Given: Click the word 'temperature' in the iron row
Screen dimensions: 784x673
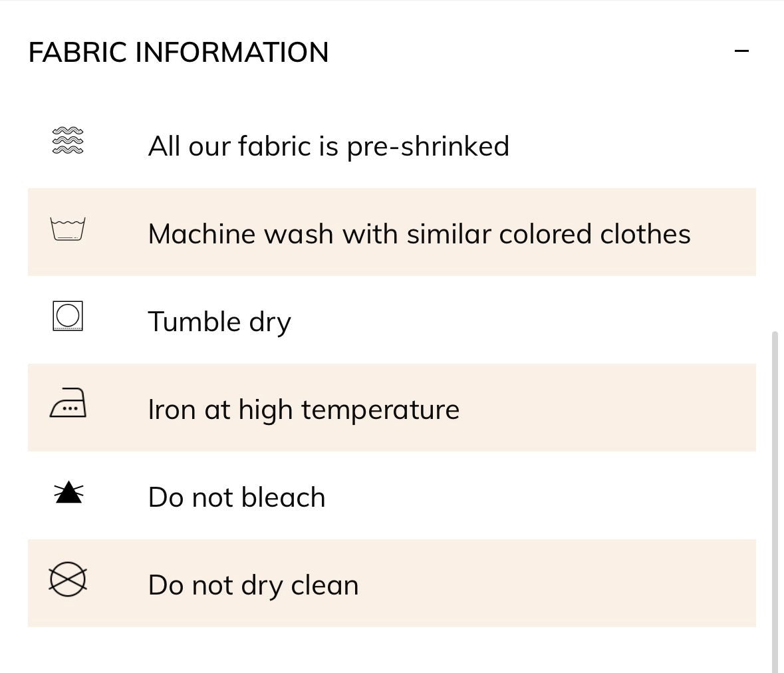Looking at the screenshot, I should (380, 410).
